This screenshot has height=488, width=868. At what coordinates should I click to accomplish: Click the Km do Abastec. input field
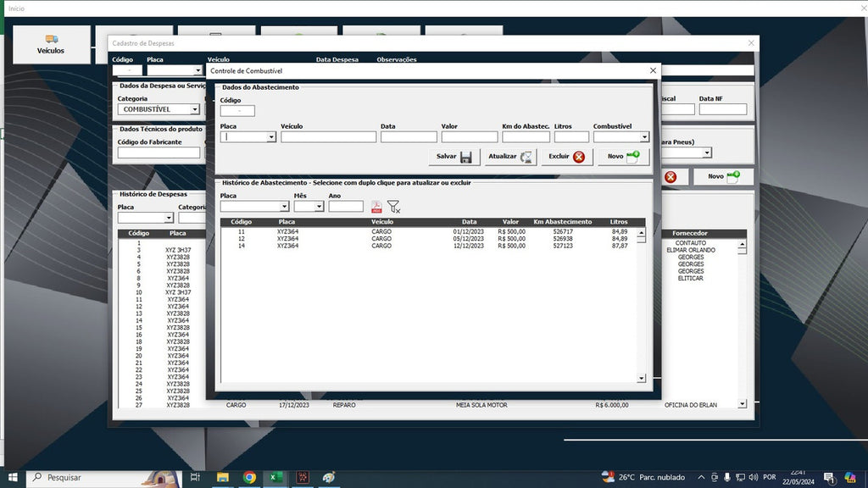point(526,136)
